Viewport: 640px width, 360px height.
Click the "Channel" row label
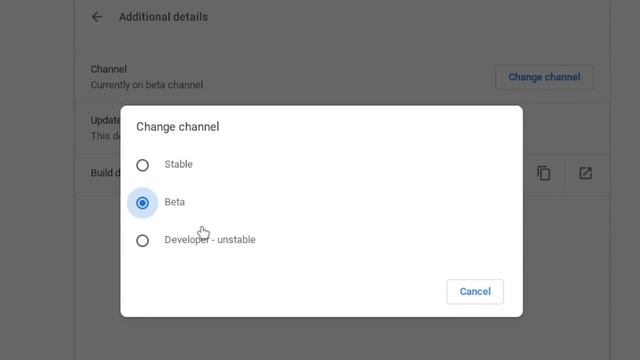coord(109,69)
